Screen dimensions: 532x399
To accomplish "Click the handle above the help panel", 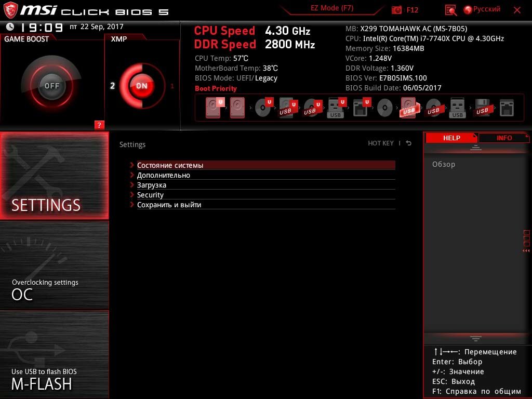I will 476,148.
